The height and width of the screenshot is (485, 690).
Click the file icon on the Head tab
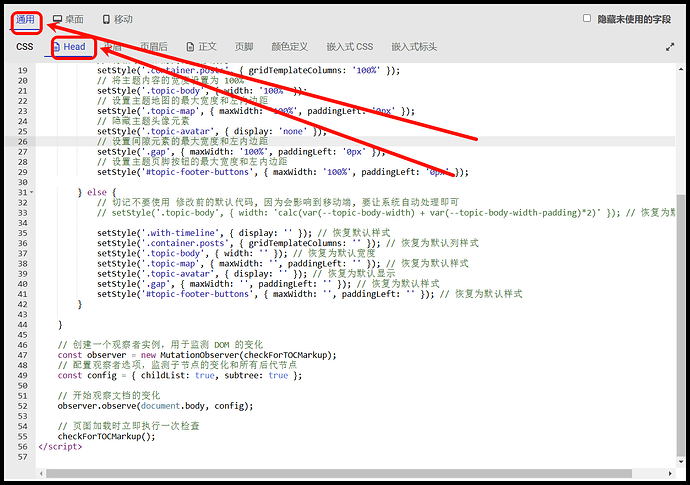pos(57,47)
